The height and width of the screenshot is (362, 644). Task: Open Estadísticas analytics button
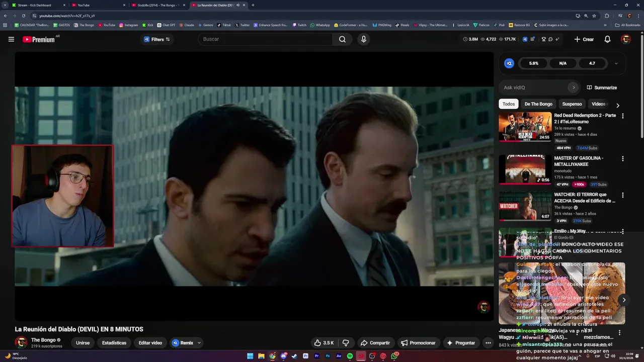click(x=114, y=343)
